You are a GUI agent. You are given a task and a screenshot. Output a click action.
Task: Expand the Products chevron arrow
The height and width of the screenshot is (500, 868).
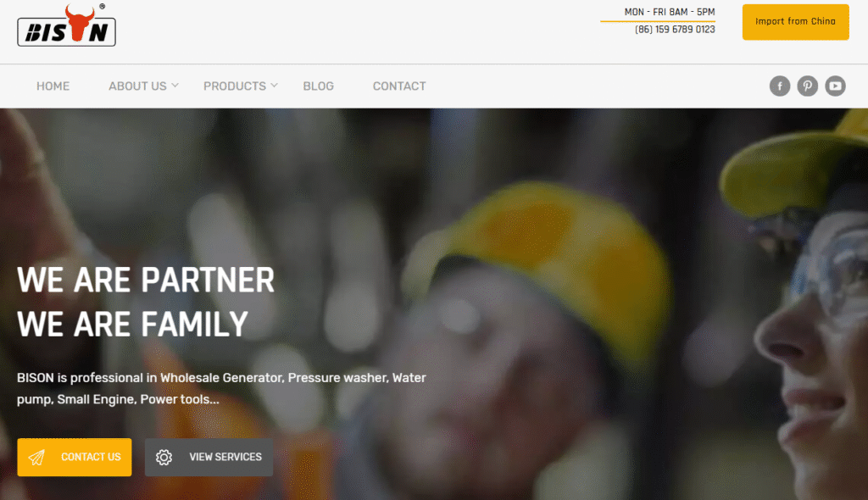pos(274,86)
